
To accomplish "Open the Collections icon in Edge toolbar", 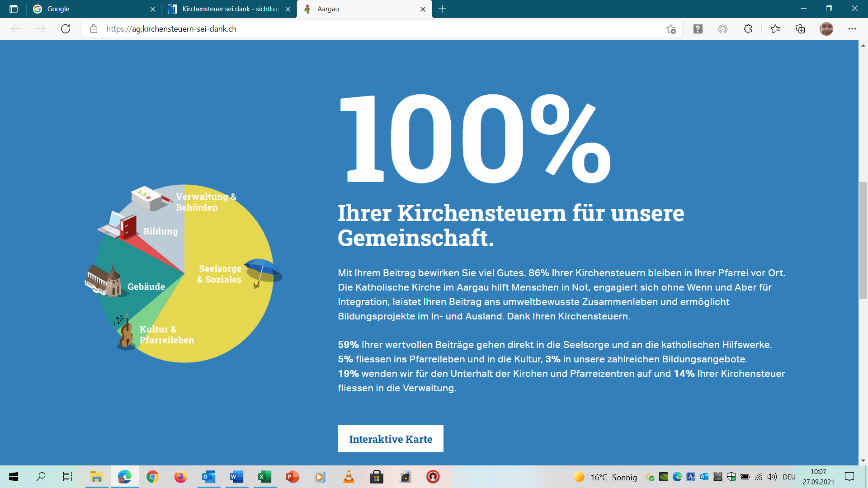I will click(x=801, y=29).
